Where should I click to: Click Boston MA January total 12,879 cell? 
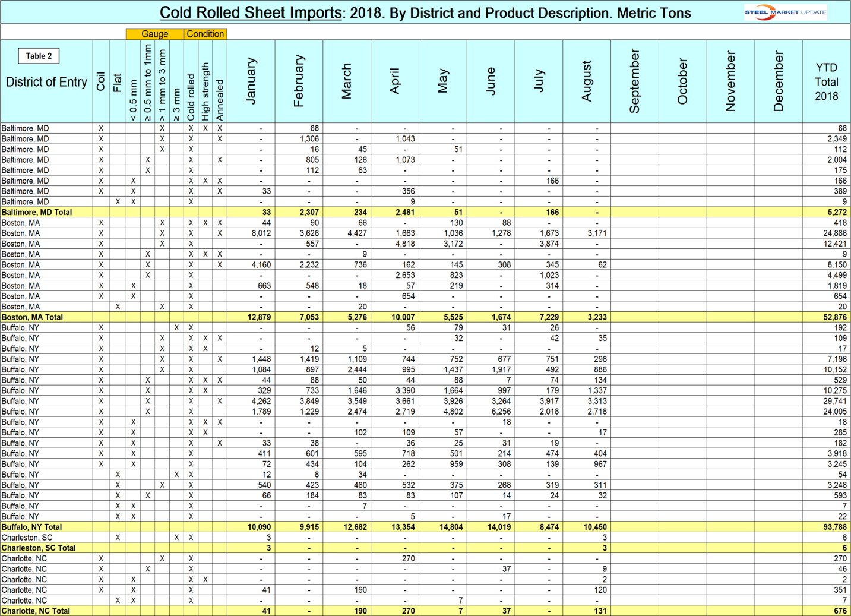[x=259, y=317]
